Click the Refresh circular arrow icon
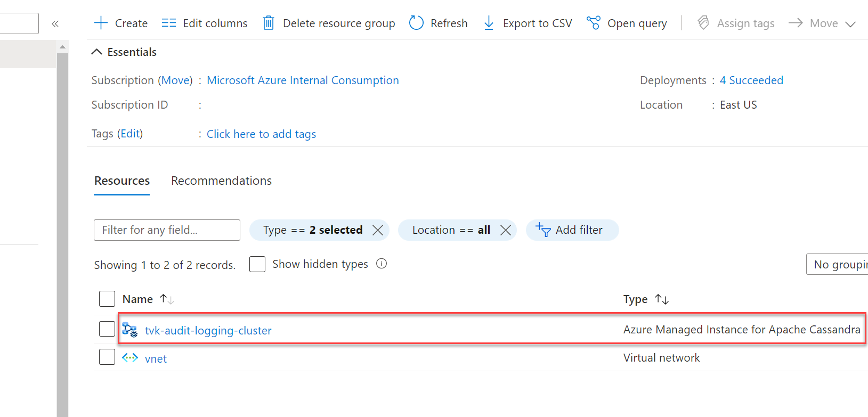Screen dimensions: 868x417 [x=416, y=23]
